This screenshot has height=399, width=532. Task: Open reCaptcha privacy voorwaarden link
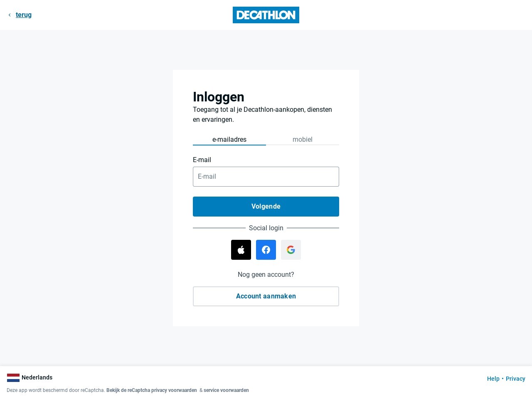point(152,390)
